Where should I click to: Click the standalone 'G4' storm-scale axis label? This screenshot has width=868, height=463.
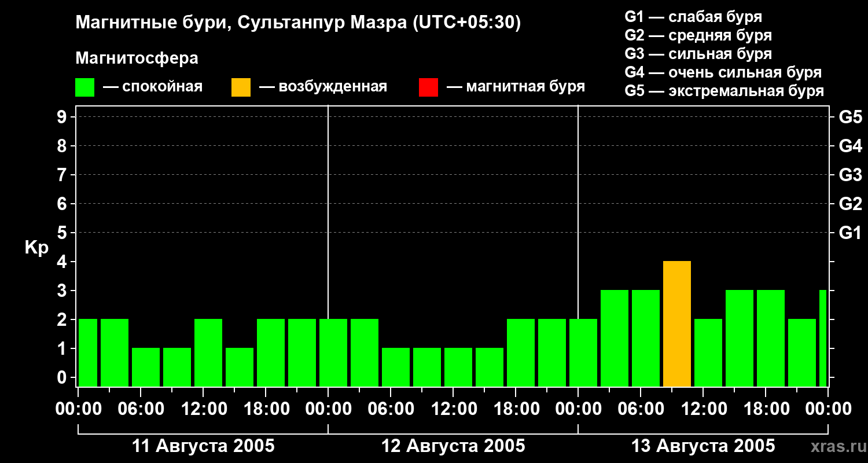pyautogui.click(x=851, y=146)
